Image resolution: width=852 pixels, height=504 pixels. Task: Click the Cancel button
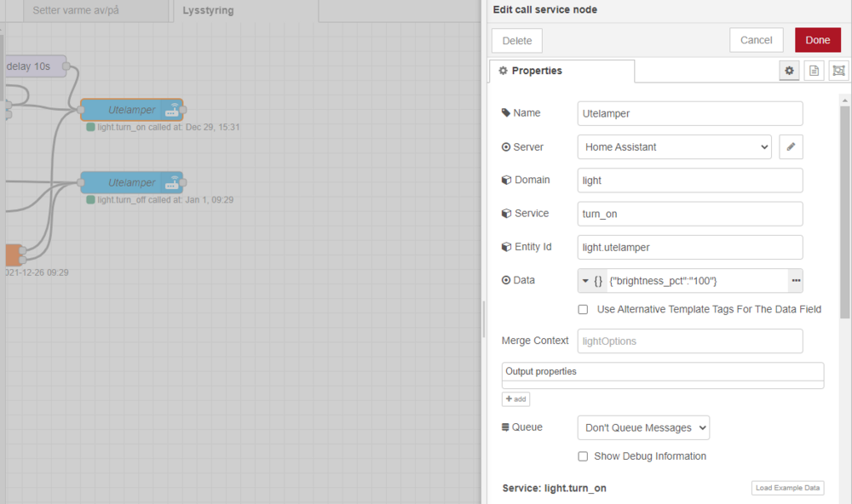coord(756,40)
